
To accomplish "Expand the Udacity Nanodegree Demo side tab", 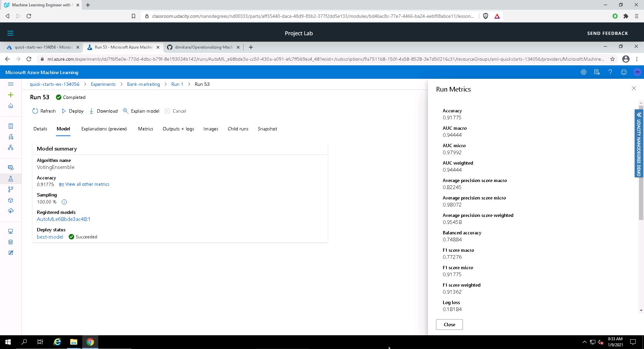I will tap(639, 143).
